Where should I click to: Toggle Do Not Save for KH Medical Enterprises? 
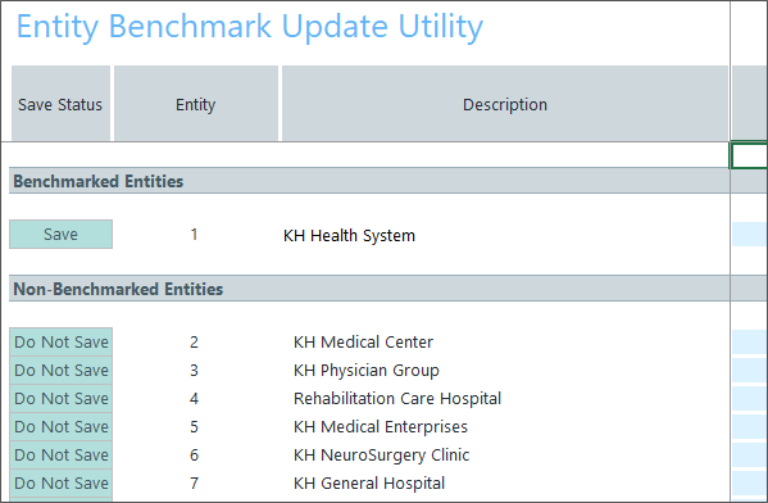tap(61, 427)
